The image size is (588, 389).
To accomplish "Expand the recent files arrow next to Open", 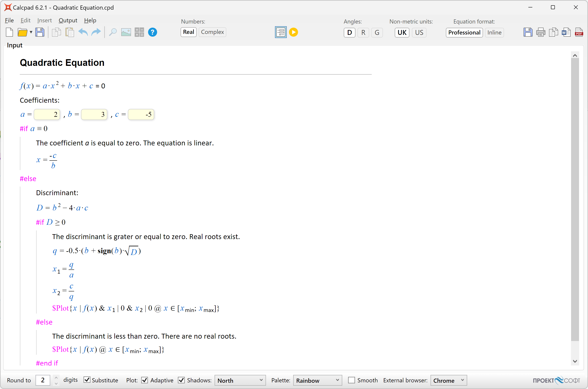I will pos(31,32).
